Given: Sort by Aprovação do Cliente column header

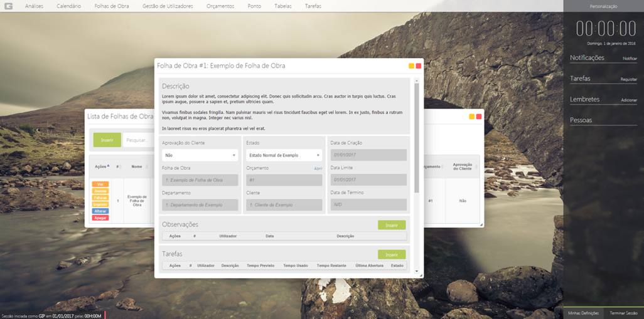Looking at the screenshot, I should (x=463, y=167).
